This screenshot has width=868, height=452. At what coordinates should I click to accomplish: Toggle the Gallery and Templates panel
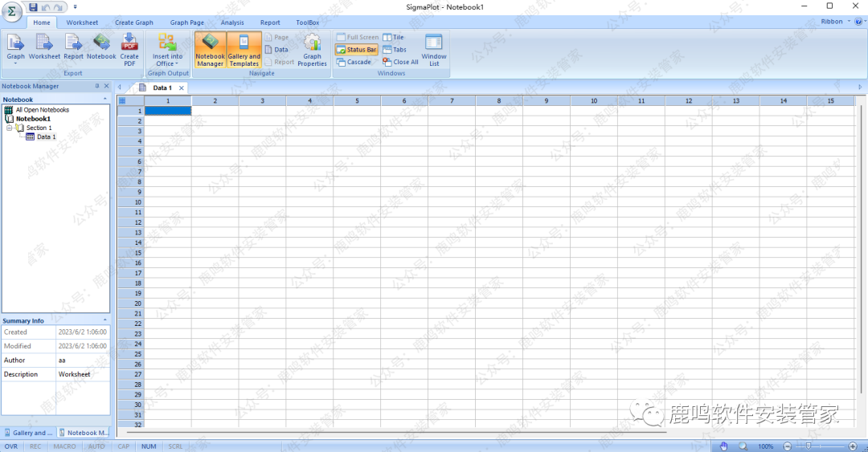[x=244, y=50]
